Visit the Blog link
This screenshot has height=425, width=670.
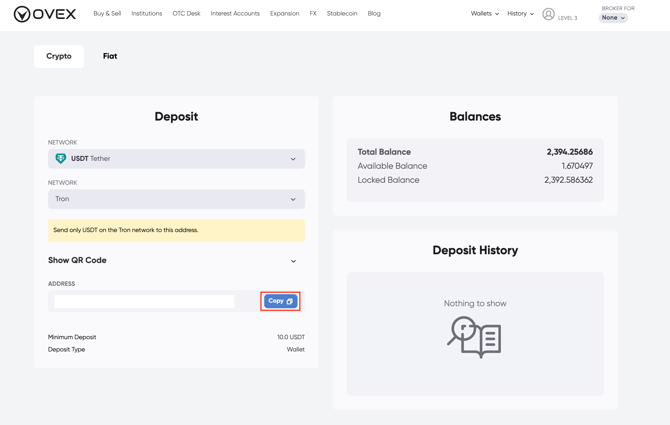[374, 14]
